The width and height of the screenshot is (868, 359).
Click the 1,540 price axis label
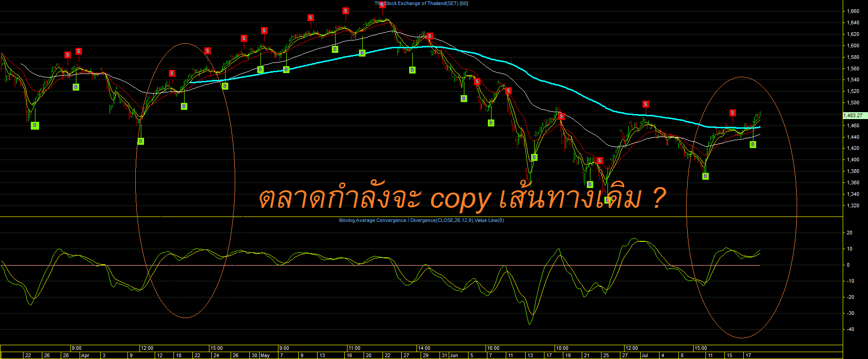(x=853, y=80)
